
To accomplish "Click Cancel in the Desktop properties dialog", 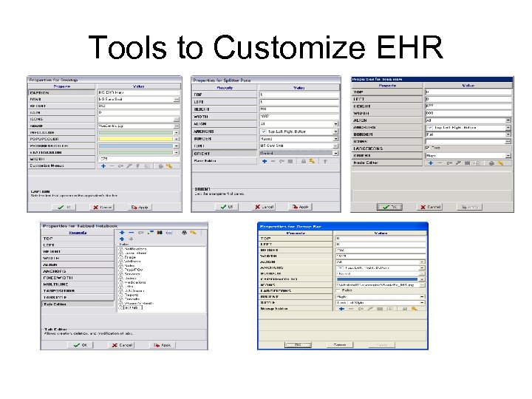I will tap(102, 207).
